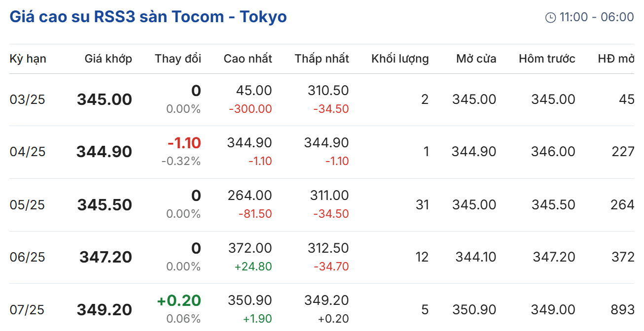Sort by the Giá khớp column header

(108, 59)
